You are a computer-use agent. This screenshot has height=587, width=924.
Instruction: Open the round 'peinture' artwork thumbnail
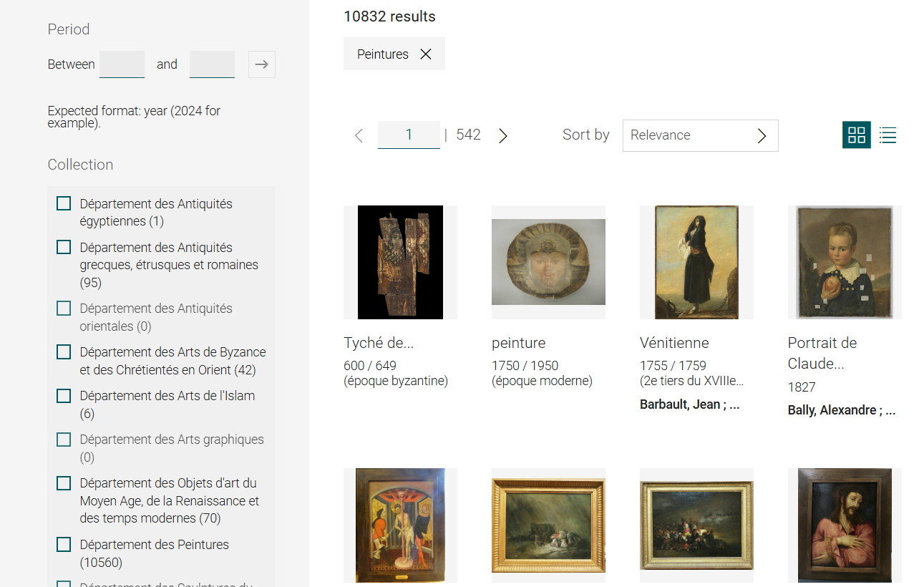[548, 262]
